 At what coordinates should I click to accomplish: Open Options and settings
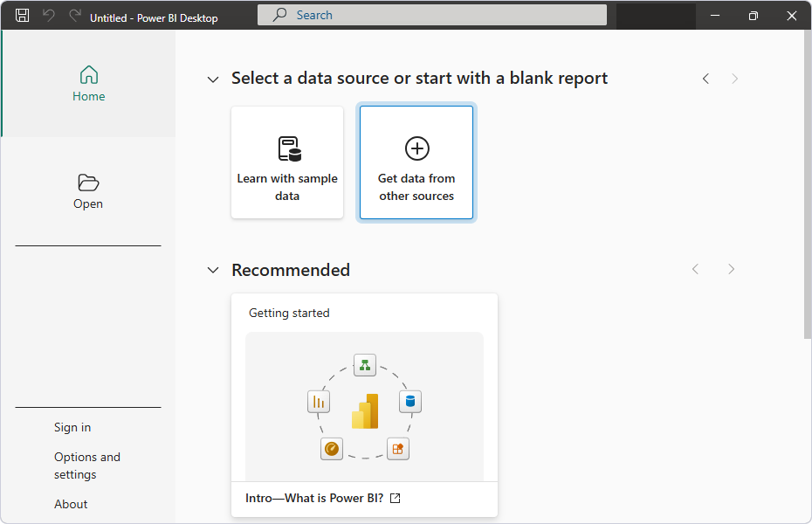(x=87, y=465)
